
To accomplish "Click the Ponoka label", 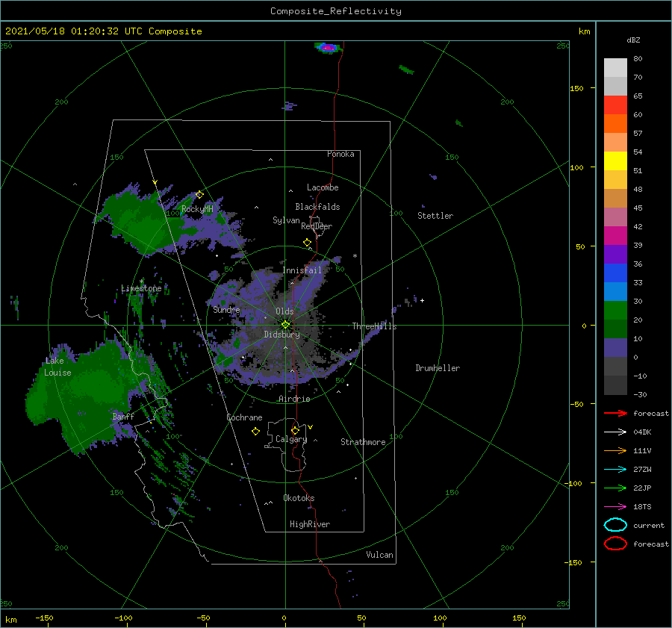I will pyautogui.click(x=340, y=154).
